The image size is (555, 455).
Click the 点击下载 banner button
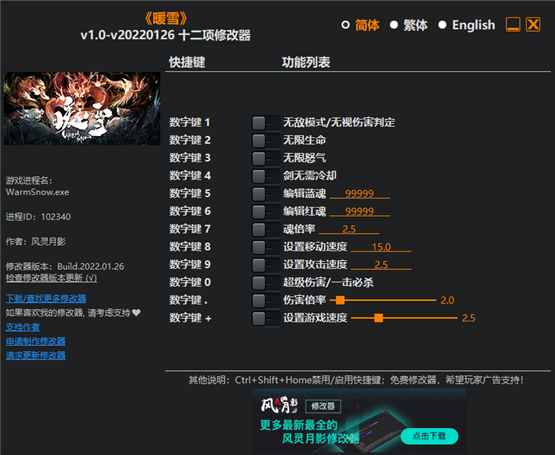click(x=429, y=436)
